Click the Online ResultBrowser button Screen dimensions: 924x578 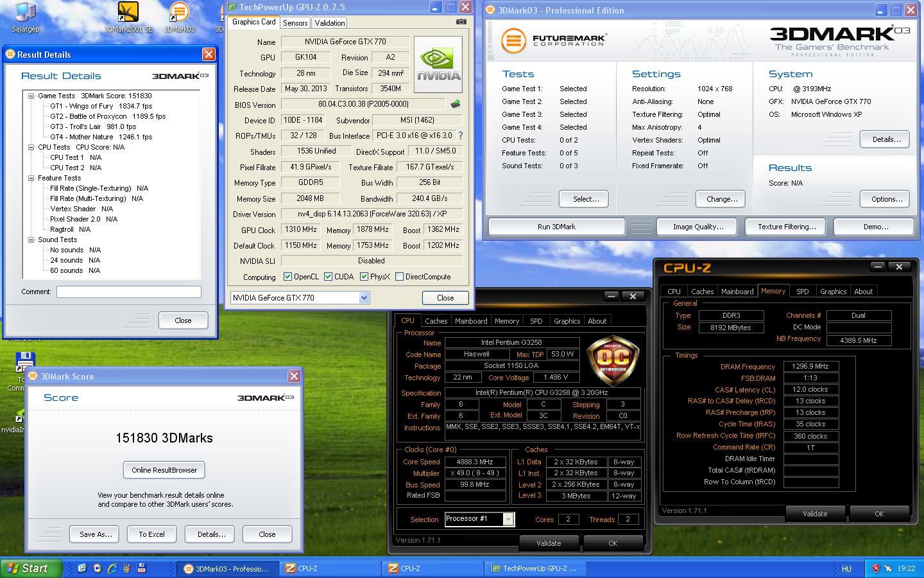(164, 470)
